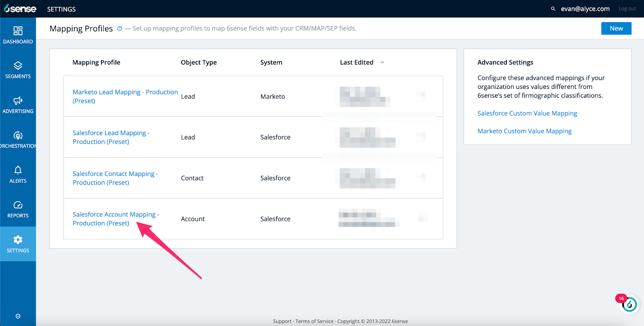Click the New button

(x=616, y=28)
